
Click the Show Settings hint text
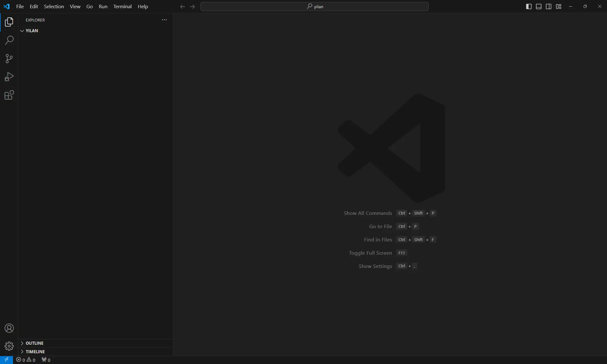point(375,266)
